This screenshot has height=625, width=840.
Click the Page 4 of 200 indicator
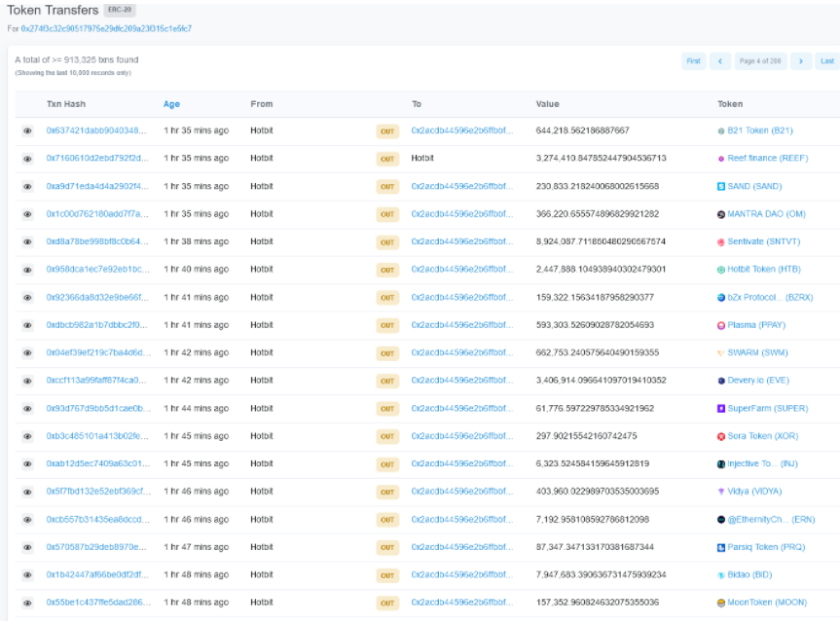pos(760,61)
